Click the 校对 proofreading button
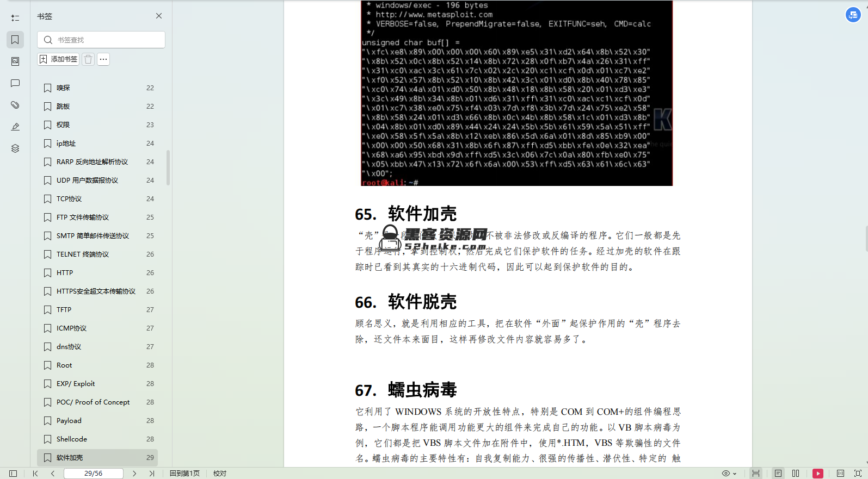Image resolution: width=868 pixels, height=479 pixels. 220,474
